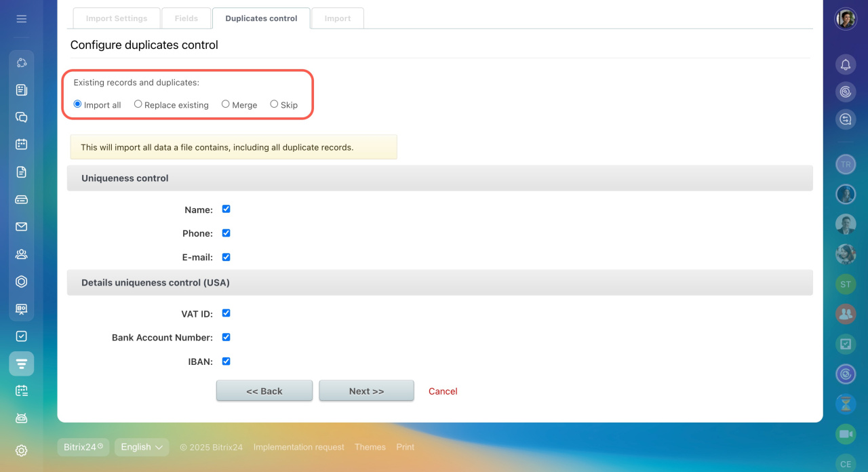Uncheck the IBAN checkbox
The image size is (868, 472).
coord(226,361)
